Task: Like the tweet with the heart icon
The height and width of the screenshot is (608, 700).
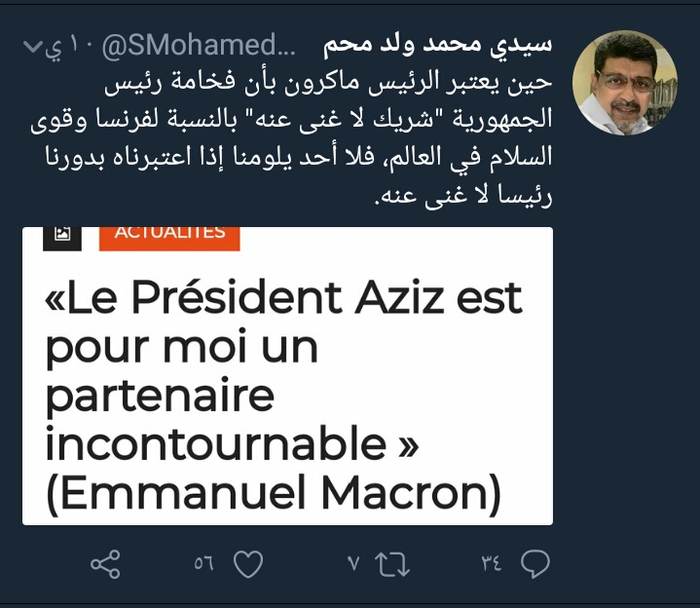Action: tap(248, 564)
